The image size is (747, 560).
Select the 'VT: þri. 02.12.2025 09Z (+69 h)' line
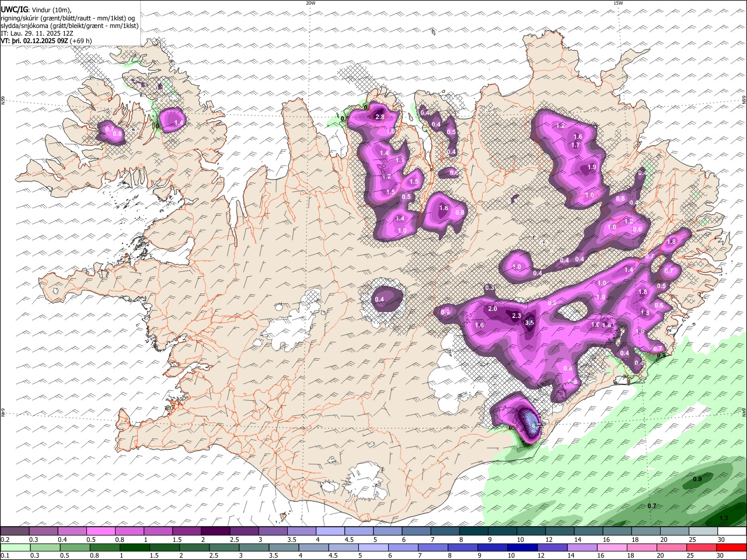pos(46,41)
